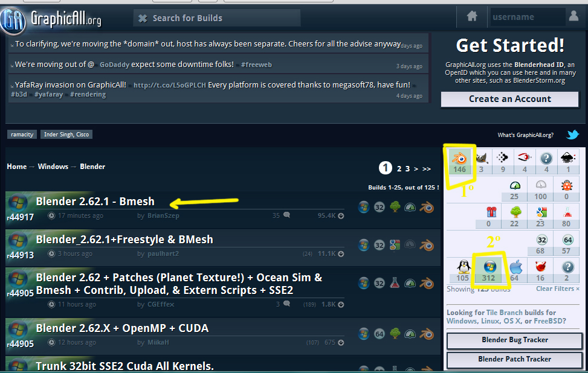The image size is (588, 373).
Task: Select the Blender filter showing 146
Action: pyautogui.click(x=459, y=162)
